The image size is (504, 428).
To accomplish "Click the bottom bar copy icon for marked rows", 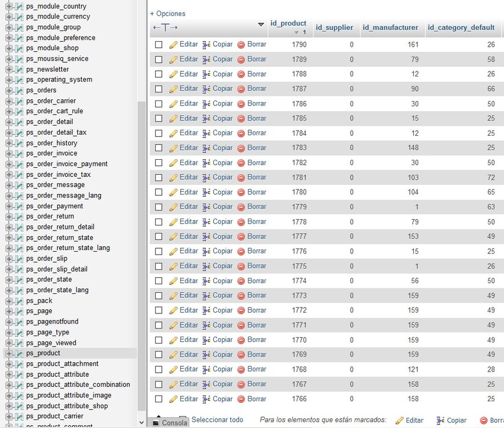I will [441, 421].
